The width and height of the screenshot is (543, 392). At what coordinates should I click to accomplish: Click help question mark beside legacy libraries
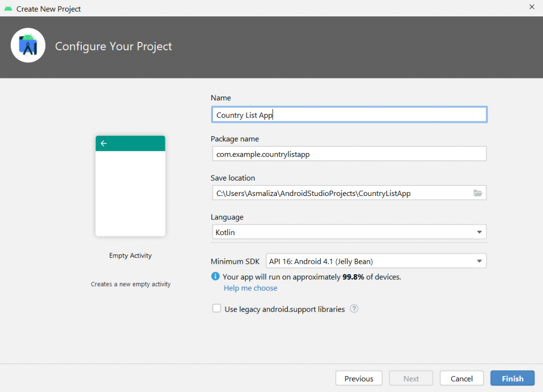click(354, 309)
